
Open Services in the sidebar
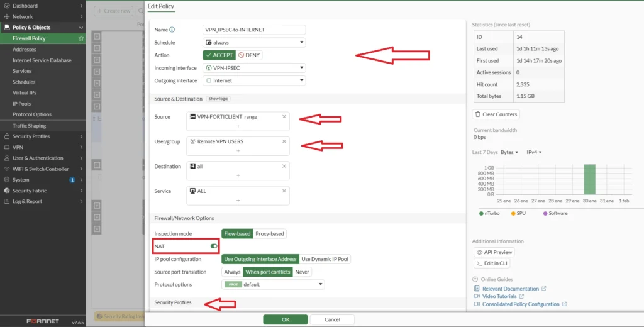[x=22, y=71]
